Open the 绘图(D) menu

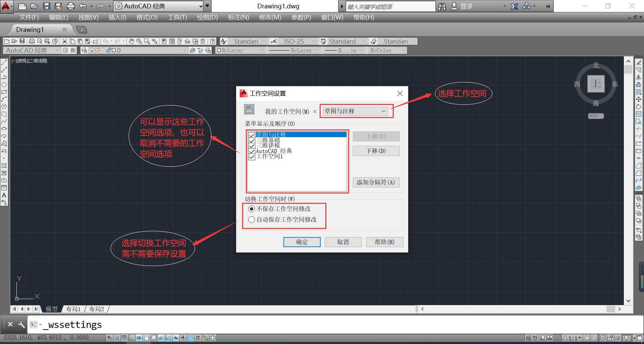tap(207, 17)
